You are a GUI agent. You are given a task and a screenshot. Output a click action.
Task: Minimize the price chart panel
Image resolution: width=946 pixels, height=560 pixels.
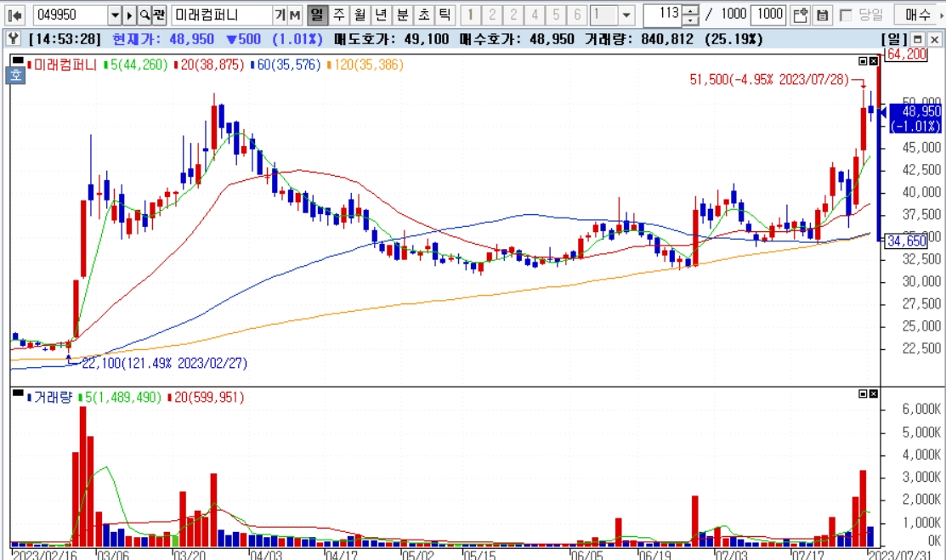[863, 61]
